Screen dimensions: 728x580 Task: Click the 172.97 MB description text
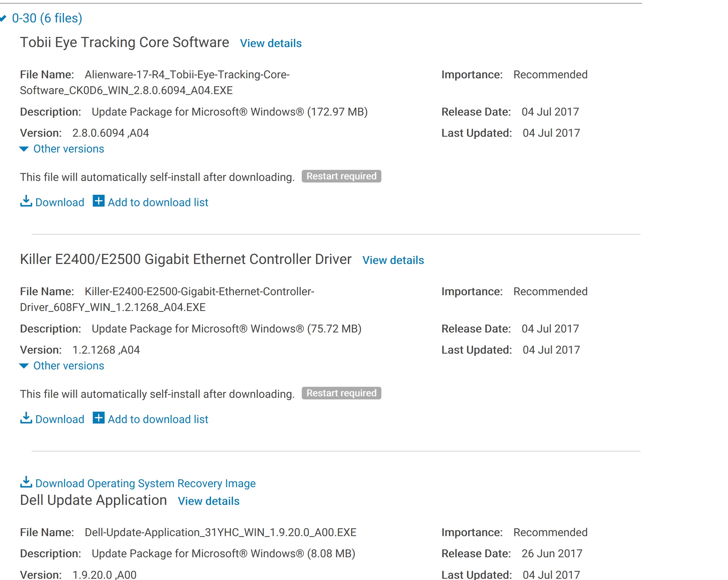coord(230,112)
